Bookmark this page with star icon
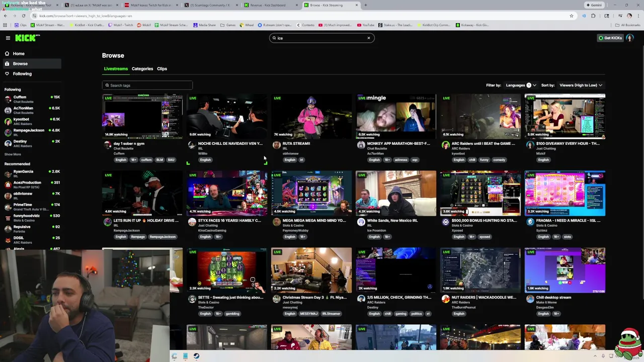Viewport: 644px width, 362px height. [x=572, y=16]
